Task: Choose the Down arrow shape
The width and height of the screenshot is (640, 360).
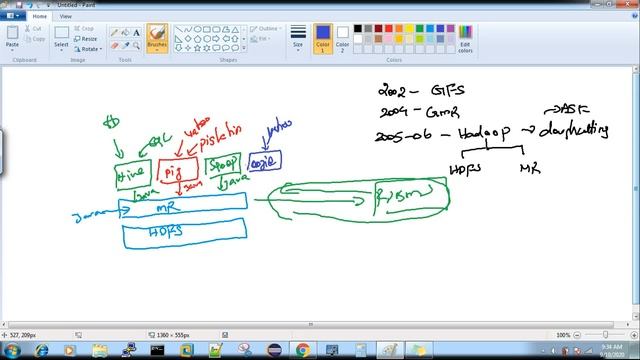Action: tap(178, 48)
